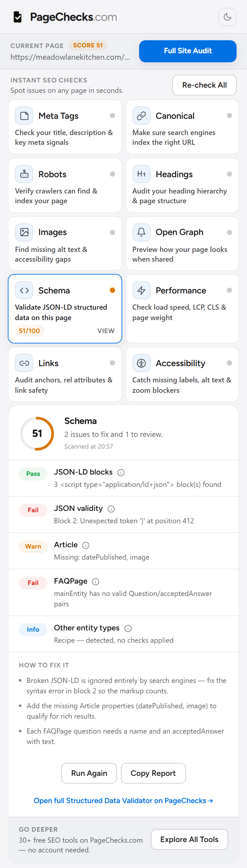Click the FAQPage acceptedAnswer fix tip

tap(125, 736)
